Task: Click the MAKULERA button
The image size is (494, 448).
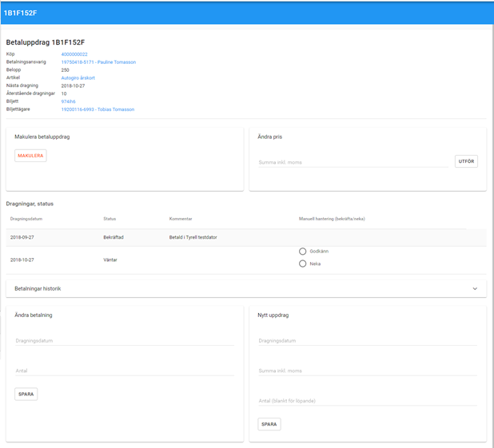Action: click(x=30, y=156)
